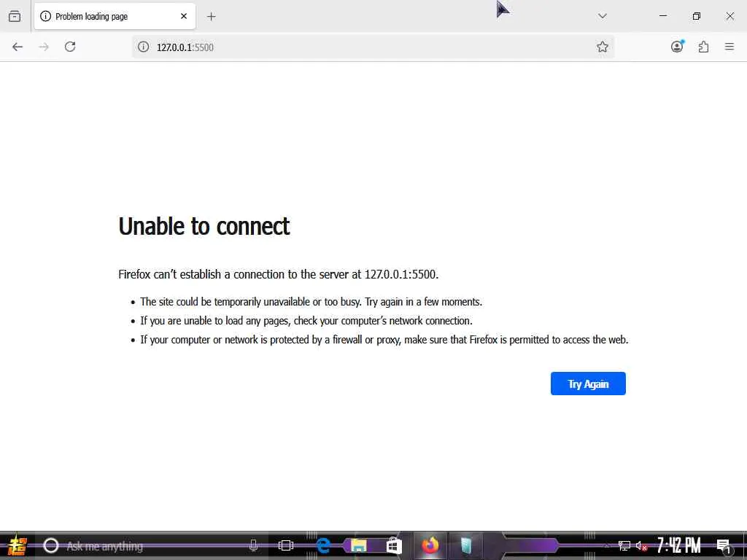Screen dimensions: 747x560
Task: Open the Start menu
Action: pyautogui.click(x=17, y=545)
